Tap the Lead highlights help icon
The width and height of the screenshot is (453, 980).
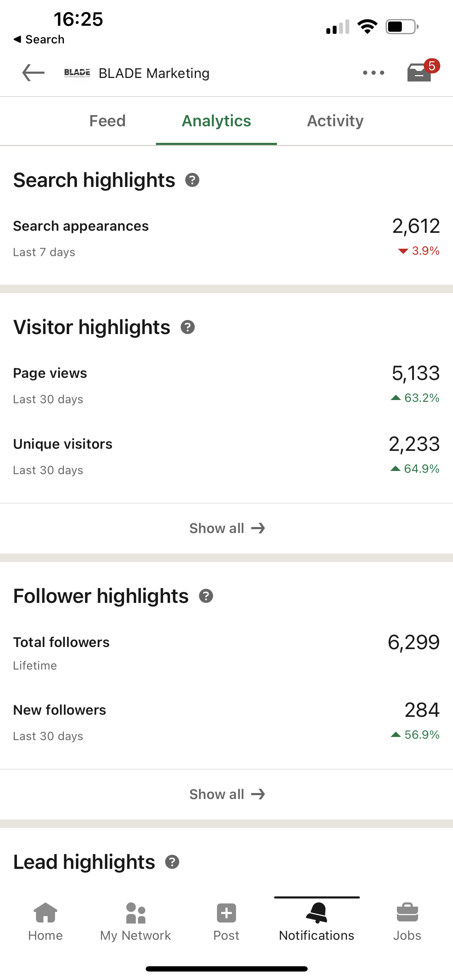[172, 862]
